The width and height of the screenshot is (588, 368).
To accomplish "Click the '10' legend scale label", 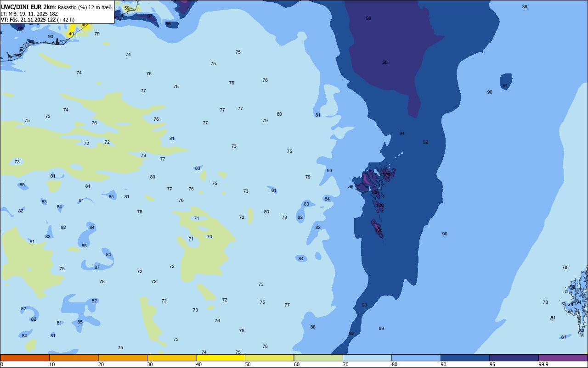I will tap(52, 364).
